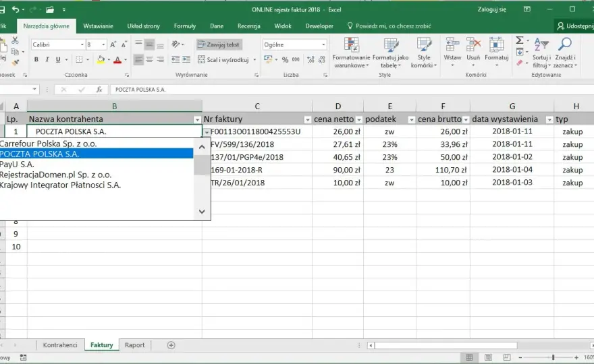Open the Dane ribbon tab

tap(217, 26)
